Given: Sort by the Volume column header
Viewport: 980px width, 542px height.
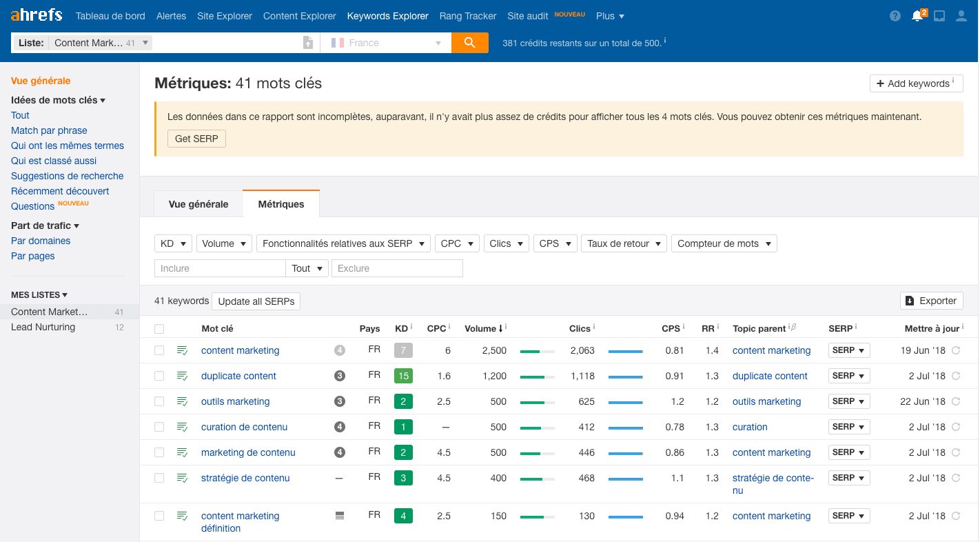Looking at the screenshot, I should (x=484, y=328).
